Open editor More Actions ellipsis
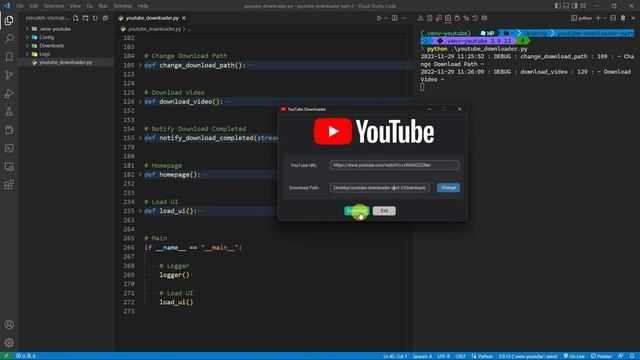Screen dimensions: 640x360 click(x=404, y=18)
